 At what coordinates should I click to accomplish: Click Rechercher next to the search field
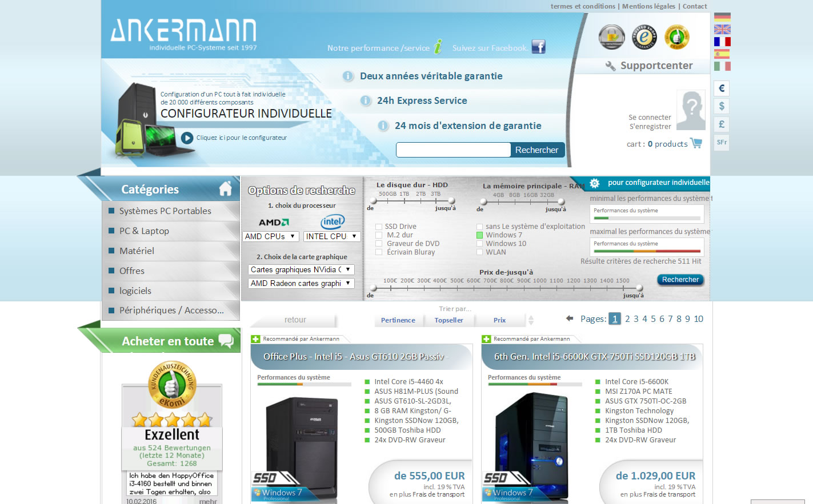click(x=537, y=150)
